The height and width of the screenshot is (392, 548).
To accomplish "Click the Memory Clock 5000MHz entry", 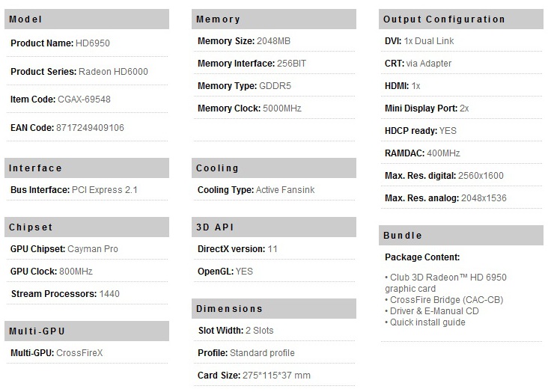I will [x=249, y=108].
